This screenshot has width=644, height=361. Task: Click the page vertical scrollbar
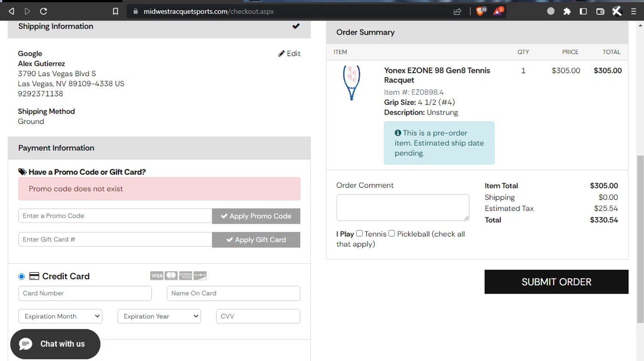point(640,239)
